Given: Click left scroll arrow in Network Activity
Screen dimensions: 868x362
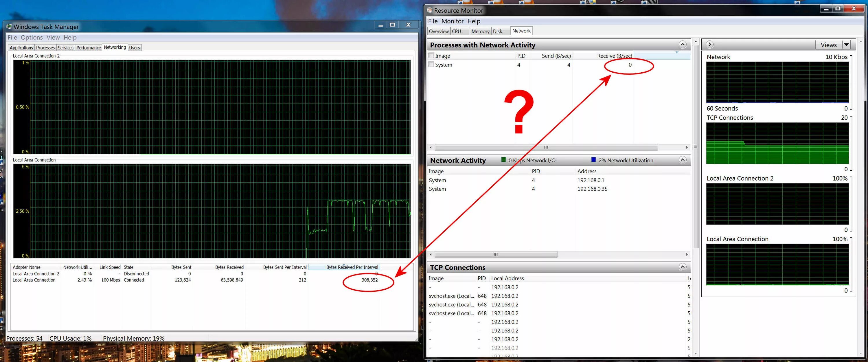Looking at the screenshot, I should pos(431,254).
